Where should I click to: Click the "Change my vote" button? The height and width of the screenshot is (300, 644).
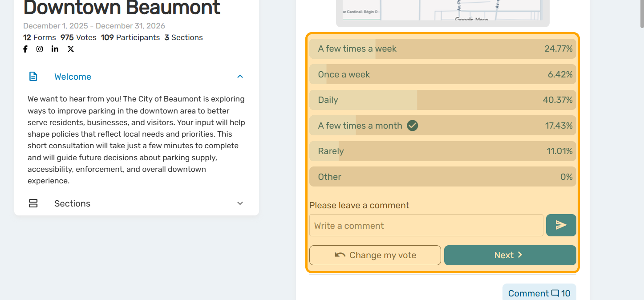[375, 255]
